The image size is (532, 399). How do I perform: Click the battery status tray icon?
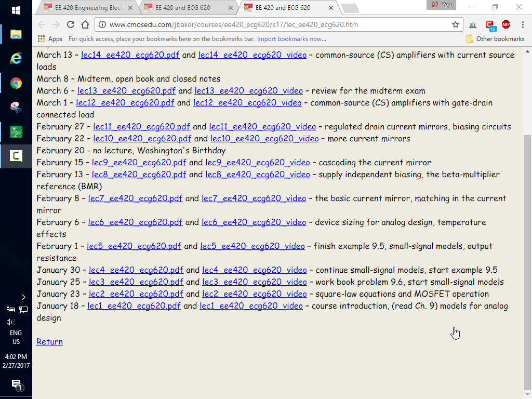point(10,310)
